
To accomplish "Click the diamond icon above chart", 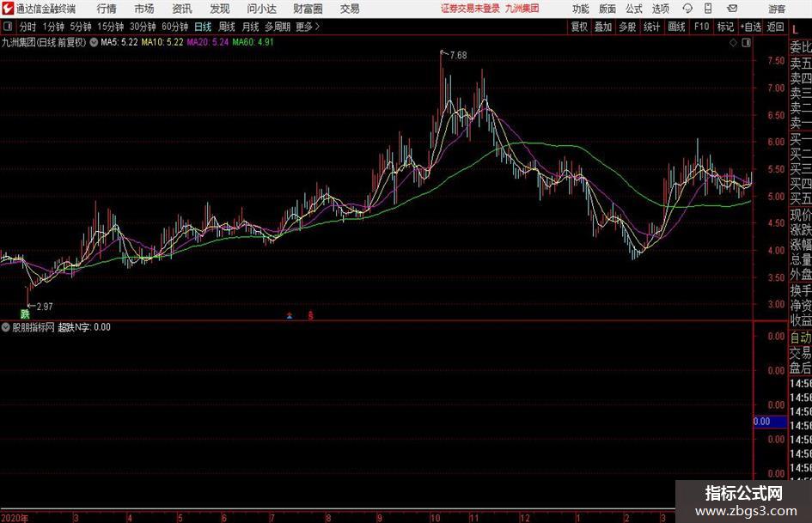I will (733, 43).
